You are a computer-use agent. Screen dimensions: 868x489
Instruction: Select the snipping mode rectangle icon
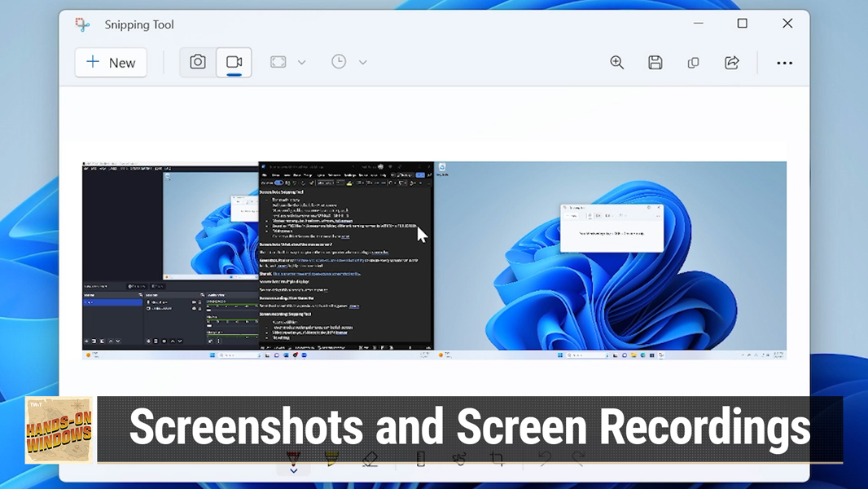[x=278, y=62]
